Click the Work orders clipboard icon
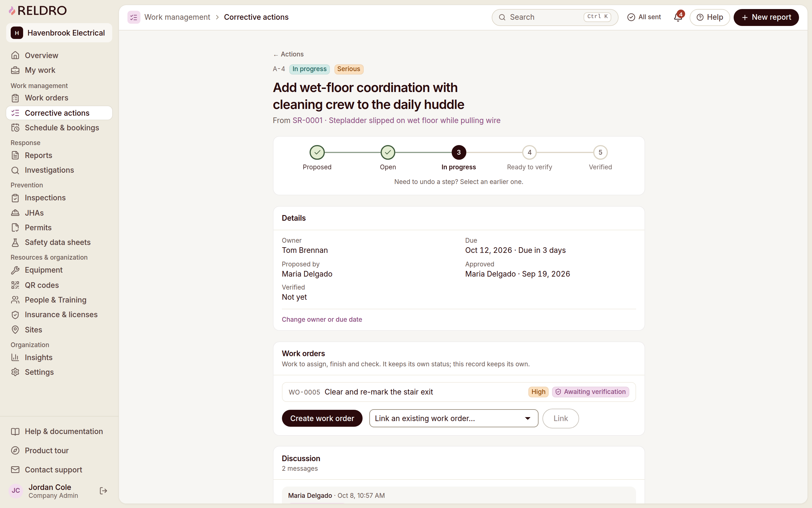Image resolution: width=812 pixels, height=508 pixels. coord(15,98)
